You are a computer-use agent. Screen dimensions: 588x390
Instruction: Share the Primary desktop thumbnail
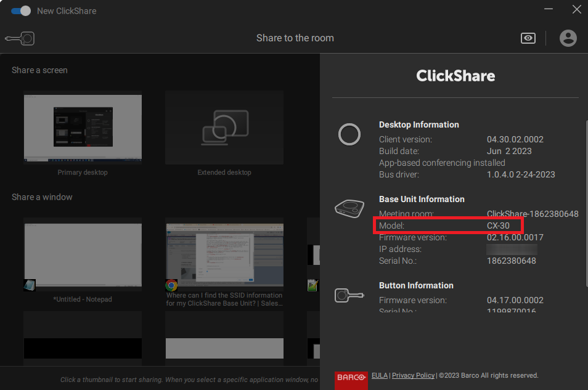point(83,128)
